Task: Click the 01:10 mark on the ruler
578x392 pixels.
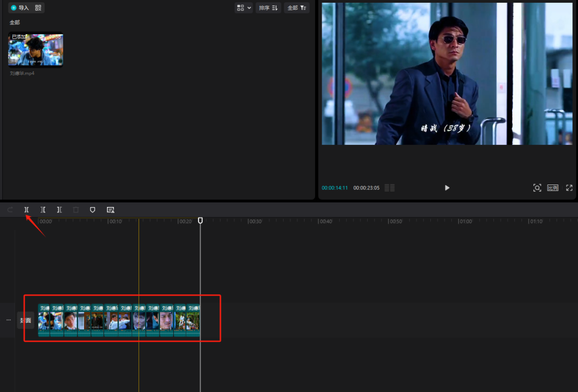Action: point(536,221)
